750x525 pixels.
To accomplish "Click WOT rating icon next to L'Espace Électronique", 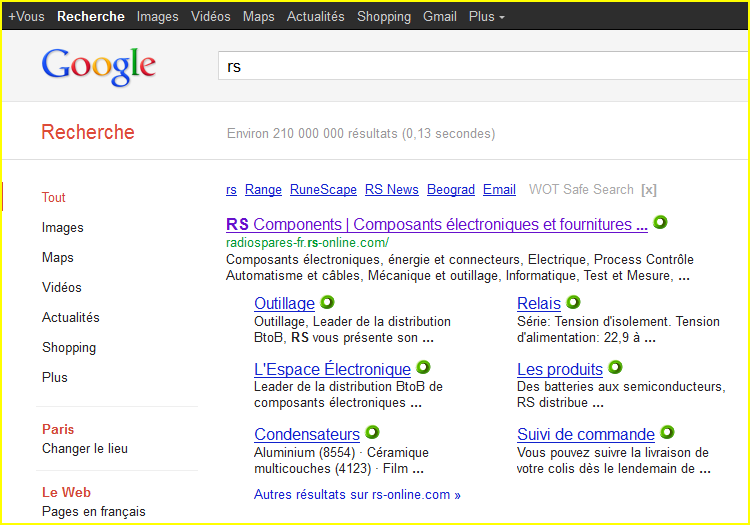I will [423, 367].
